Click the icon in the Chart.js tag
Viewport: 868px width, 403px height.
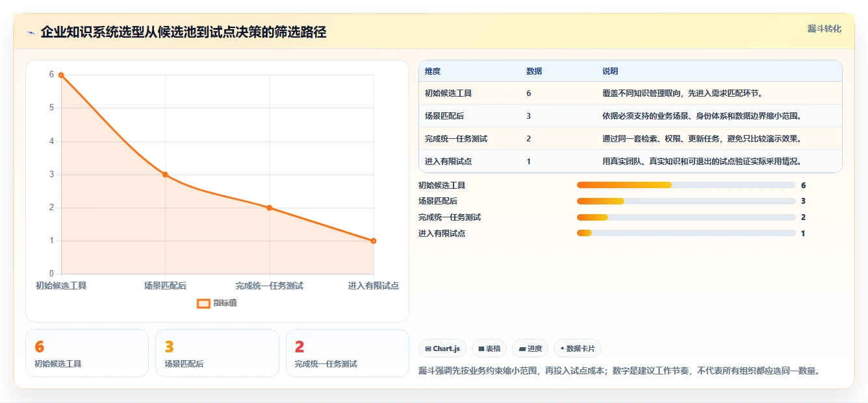[428, 349]
